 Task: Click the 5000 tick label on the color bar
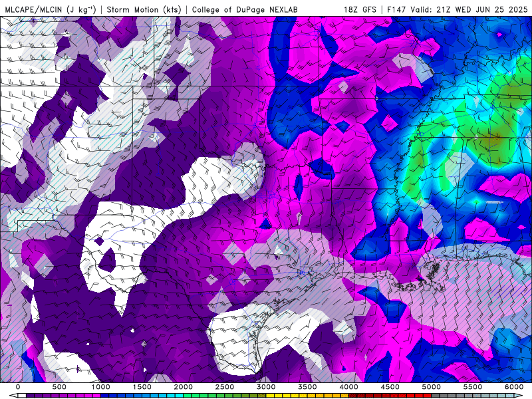431,387
